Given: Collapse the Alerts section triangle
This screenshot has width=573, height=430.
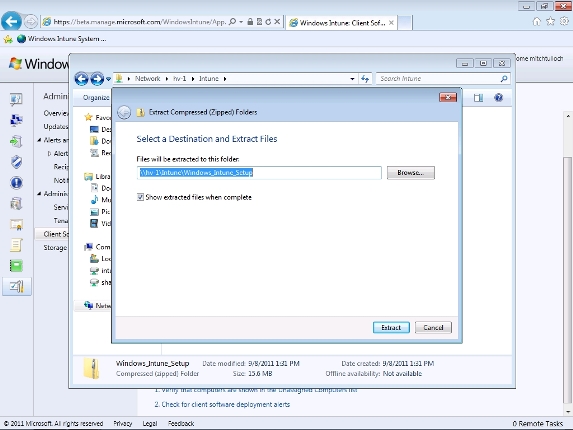Looking at the screenshot, I should tap(39, 140).
